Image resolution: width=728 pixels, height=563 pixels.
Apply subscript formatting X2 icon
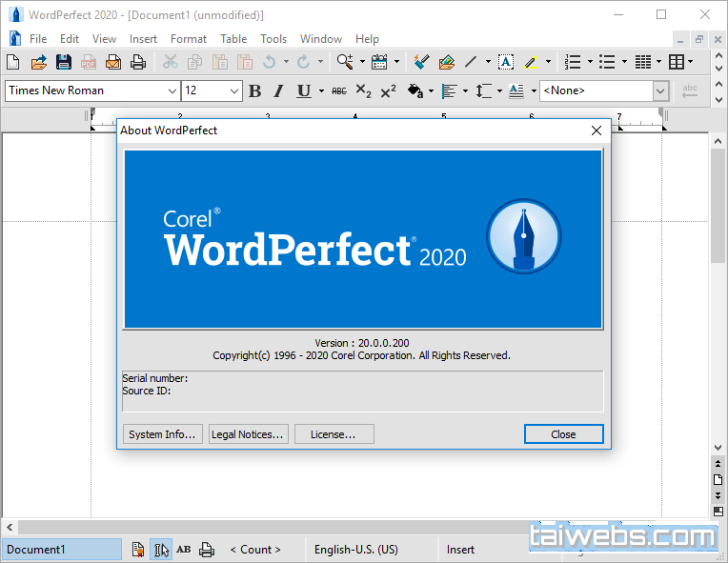click(x=364, y=90)
